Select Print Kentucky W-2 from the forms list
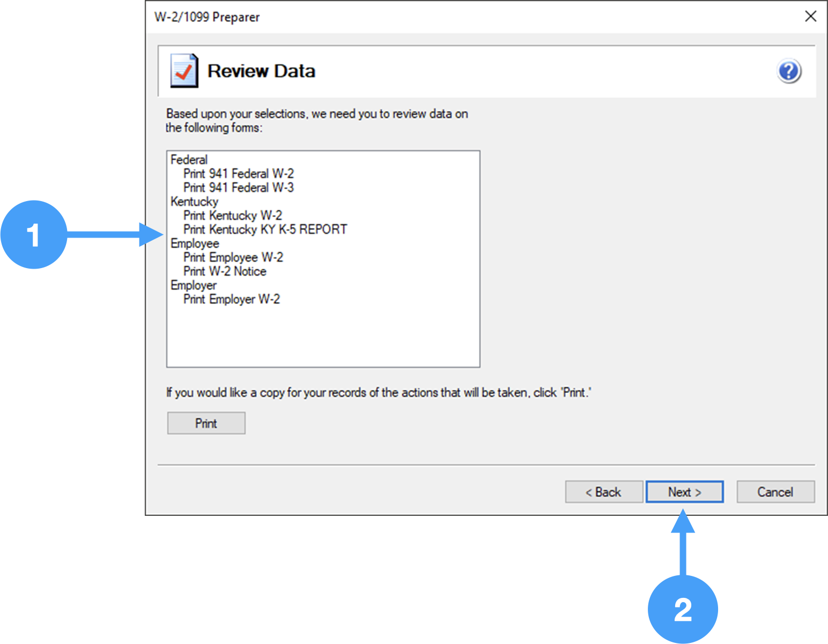 (232, 215)
